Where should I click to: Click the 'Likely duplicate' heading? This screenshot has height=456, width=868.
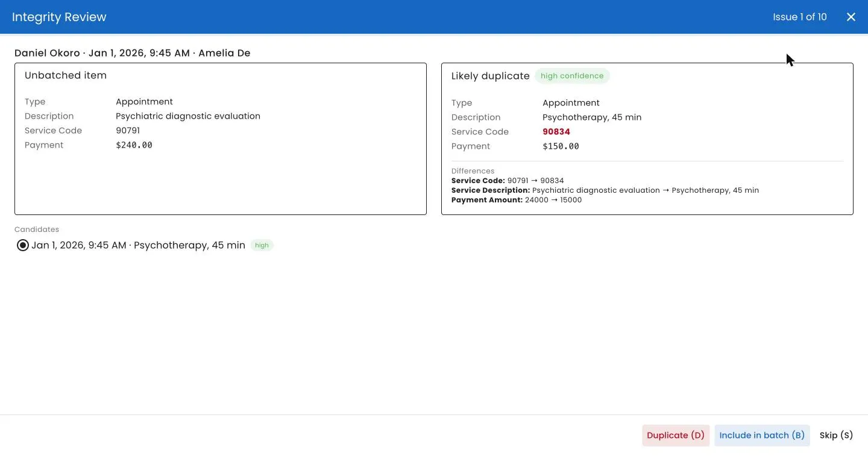(x=491, y=76)
